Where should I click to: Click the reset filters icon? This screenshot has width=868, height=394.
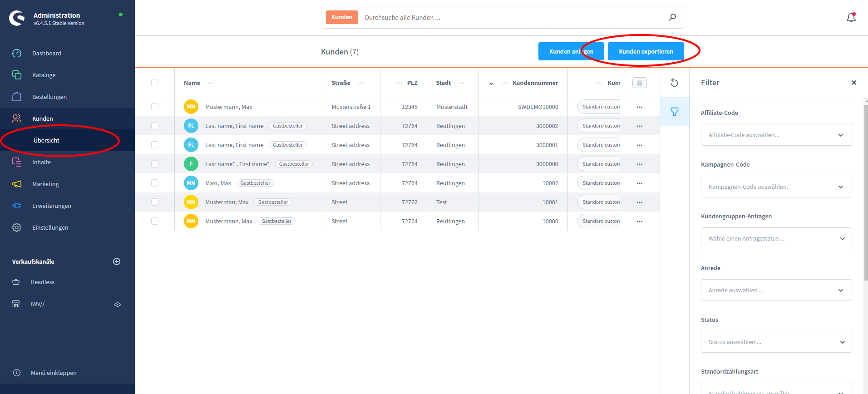coord(674,83)
